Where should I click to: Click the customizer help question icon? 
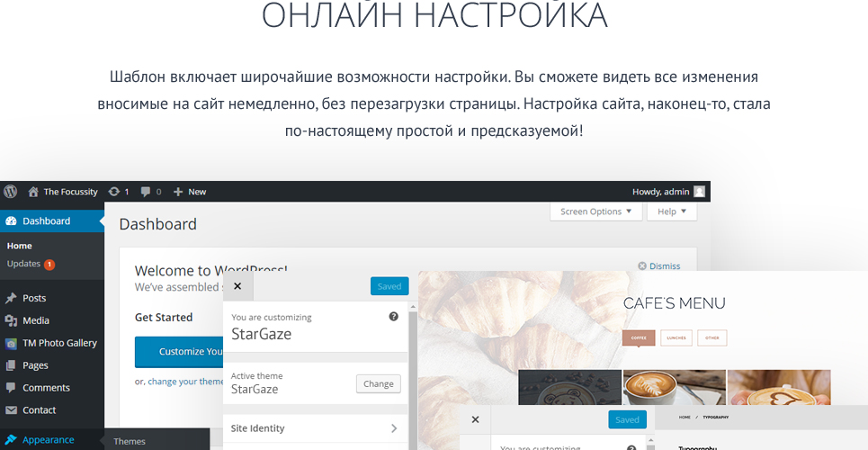[394, 317]
